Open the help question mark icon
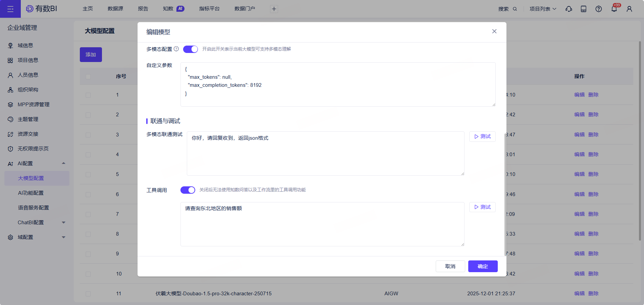Image resolution: width=644 pixels, height=305 pixels. [x=599, y=9]
